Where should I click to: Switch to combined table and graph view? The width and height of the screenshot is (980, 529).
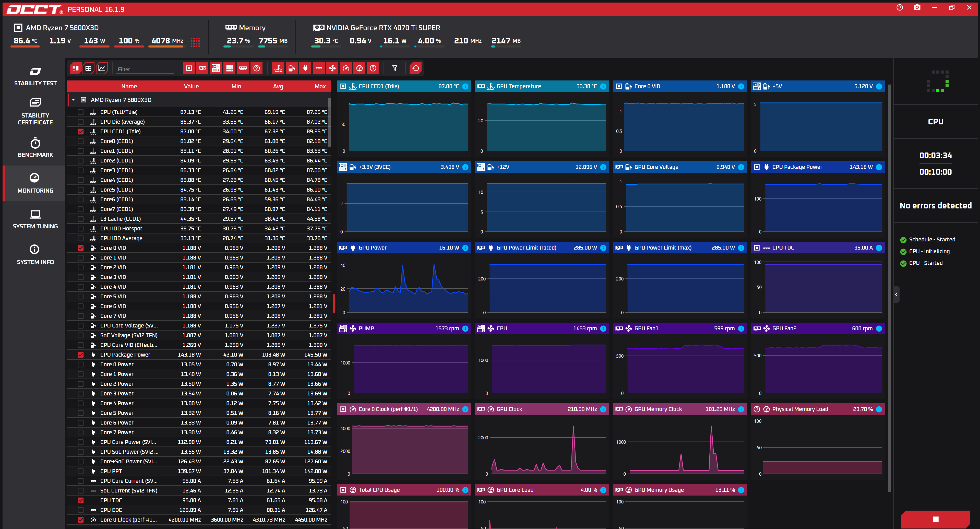coord(75,68)
